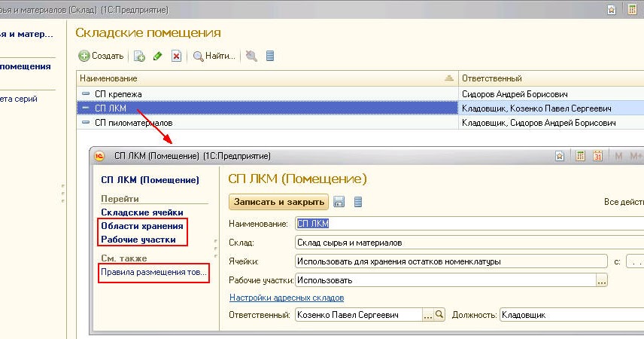
Task: Click the Ответственный input field
Action: click(359, 315)
